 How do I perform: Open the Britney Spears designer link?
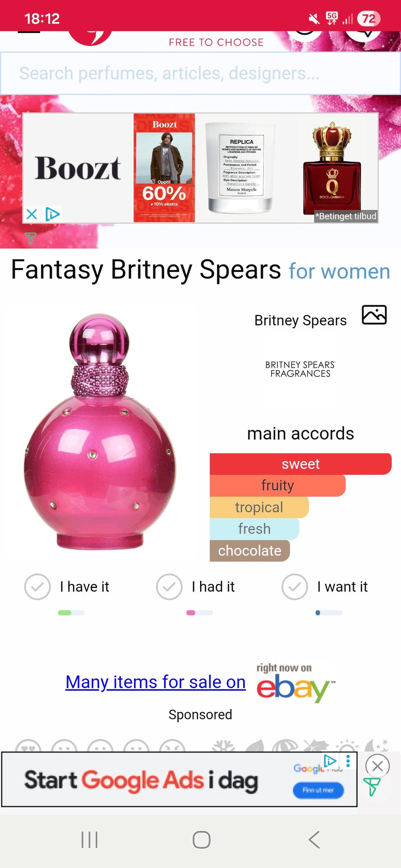pyautogui.click(x=300, y=320)
